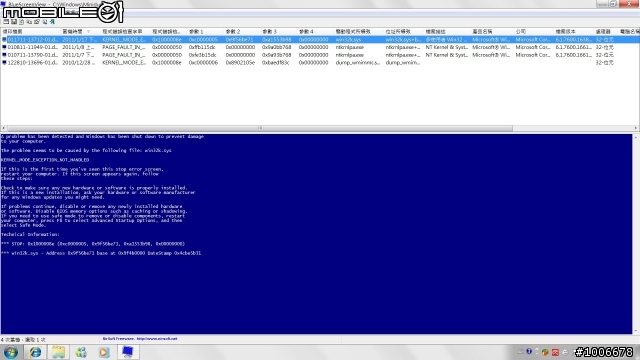Image resolution: width=640 pixels, height=360 pixels.
Task: Click the 0xc0000005 parameter cell
Action: 203,40
